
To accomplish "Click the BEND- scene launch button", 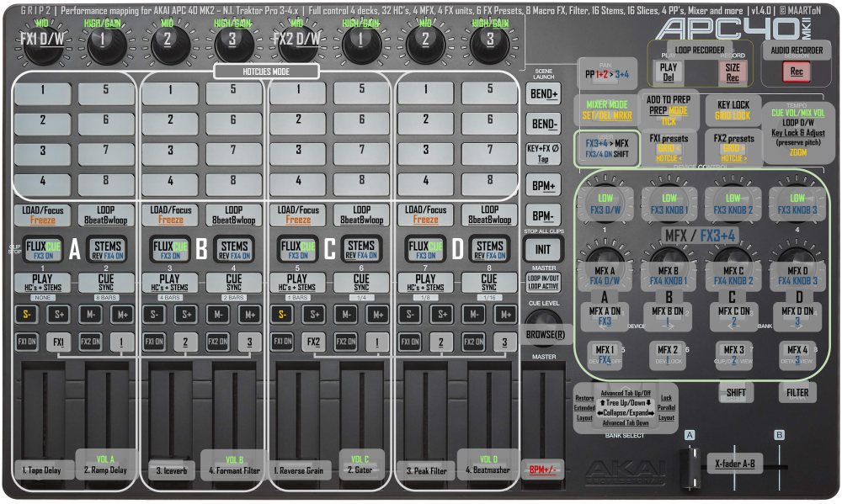I will tap(543, 124).
